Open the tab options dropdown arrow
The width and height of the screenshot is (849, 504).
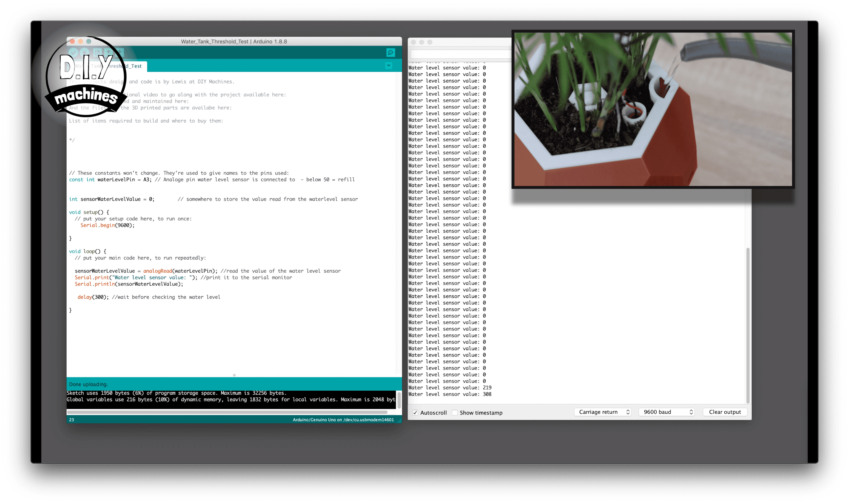389,66
